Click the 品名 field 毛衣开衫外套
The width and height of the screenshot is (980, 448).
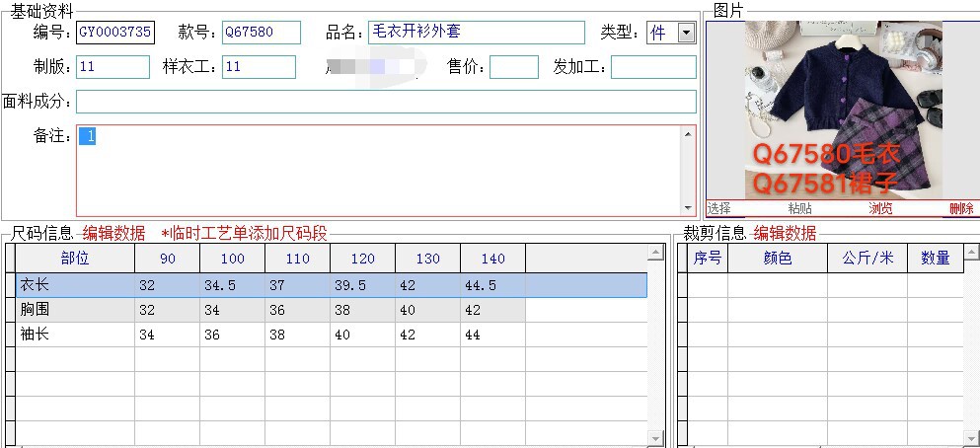click(477, 33)
